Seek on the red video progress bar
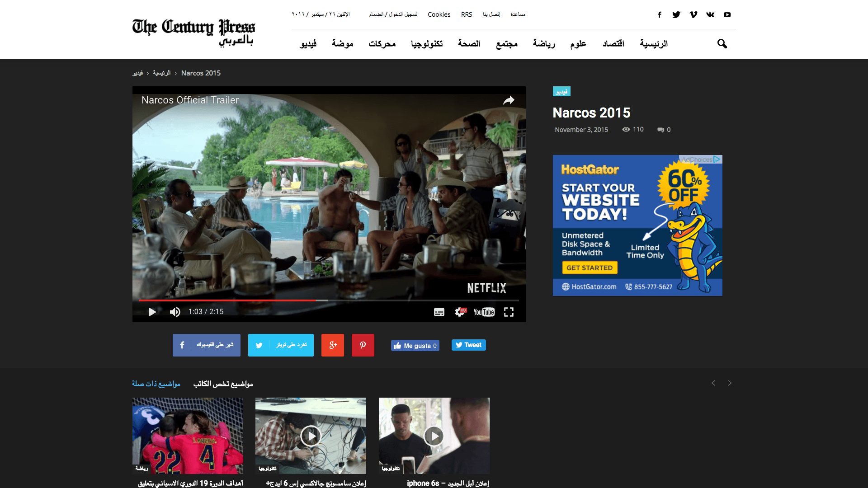This screenshot has width=868, height=488. tap(329, 300)
